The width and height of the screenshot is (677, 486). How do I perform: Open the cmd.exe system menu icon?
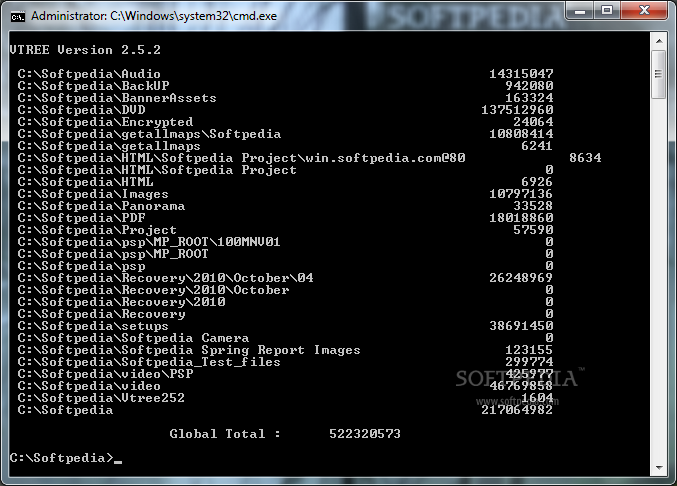point(18,16)
